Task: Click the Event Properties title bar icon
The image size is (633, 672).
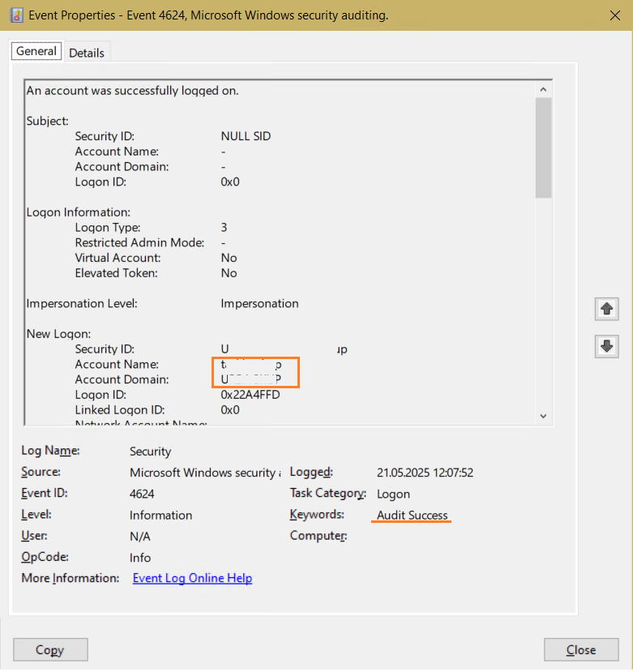Action: point(17,15)
